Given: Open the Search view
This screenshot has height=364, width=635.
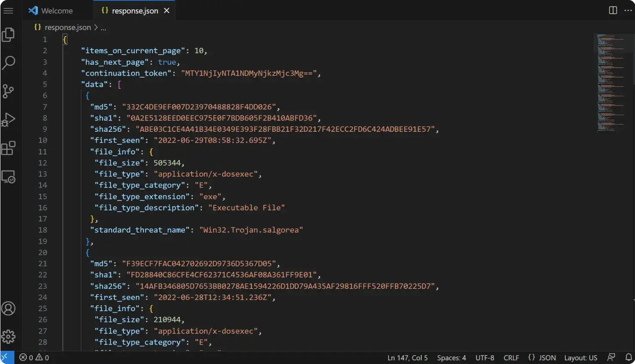Looking at the screenshot, I should pos(8,63).
